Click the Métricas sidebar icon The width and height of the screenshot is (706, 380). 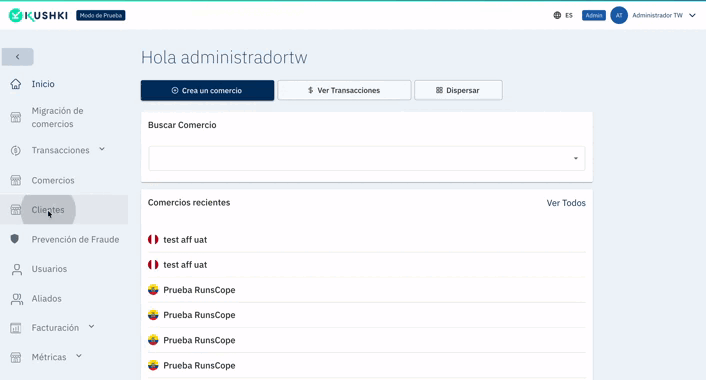tap(16, 357)
